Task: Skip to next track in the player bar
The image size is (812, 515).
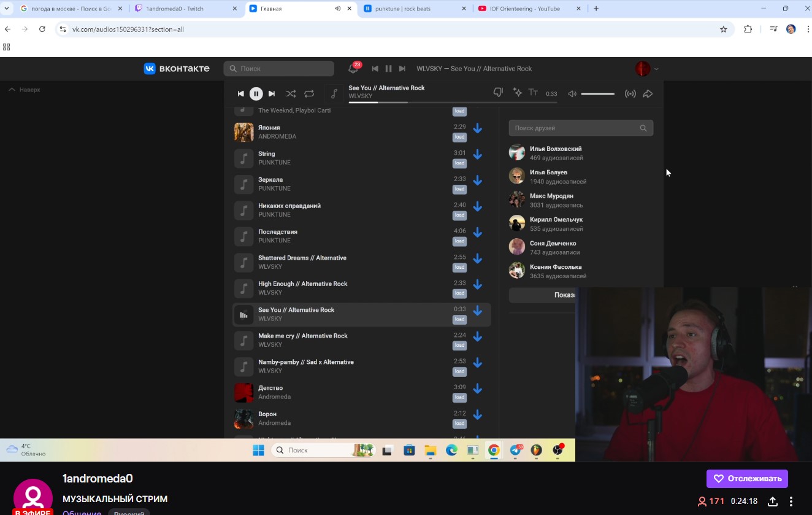Action: (272, 94)
